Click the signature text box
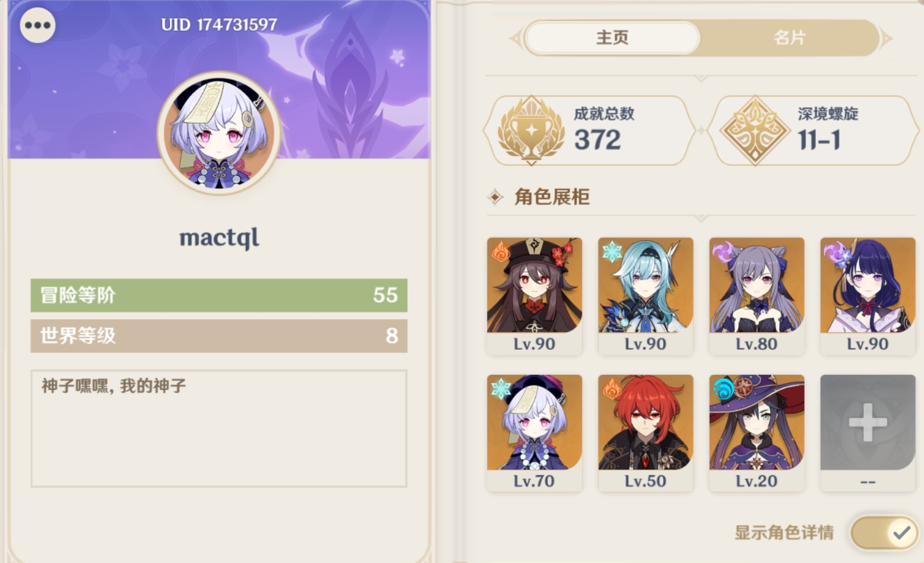Viewport: 924px width, 563px height. 219,428
